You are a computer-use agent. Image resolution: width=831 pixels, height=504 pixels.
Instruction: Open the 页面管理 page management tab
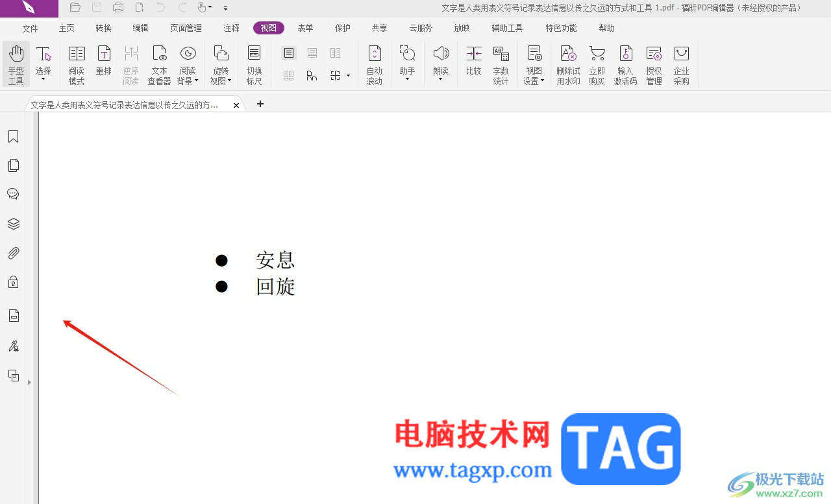(x=186, y=29)
